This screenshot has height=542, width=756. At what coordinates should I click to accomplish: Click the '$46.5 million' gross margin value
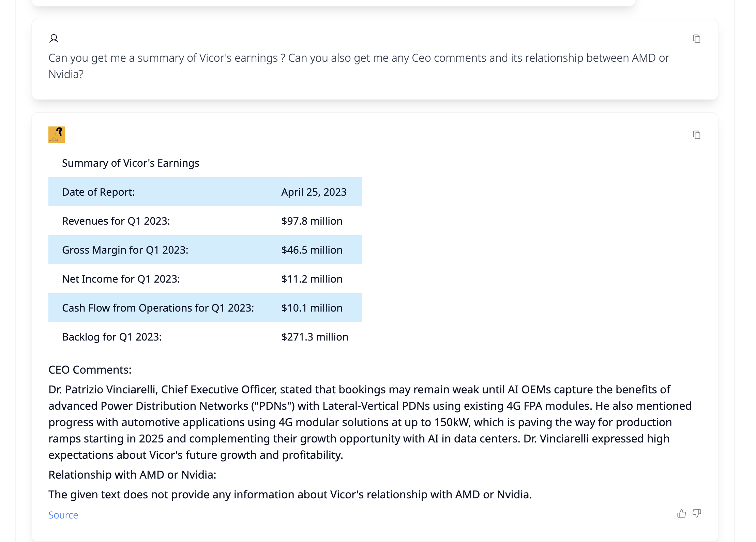click(x=312, y=250)
